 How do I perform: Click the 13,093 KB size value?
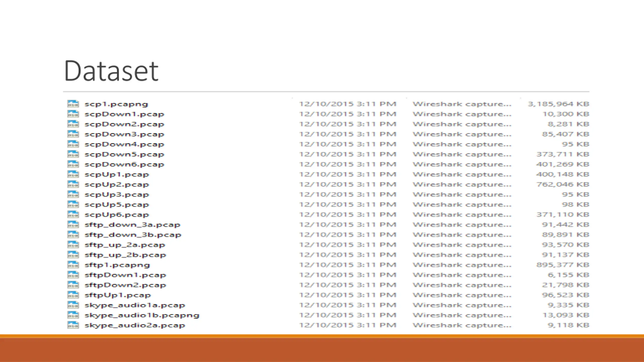[566, 315]
